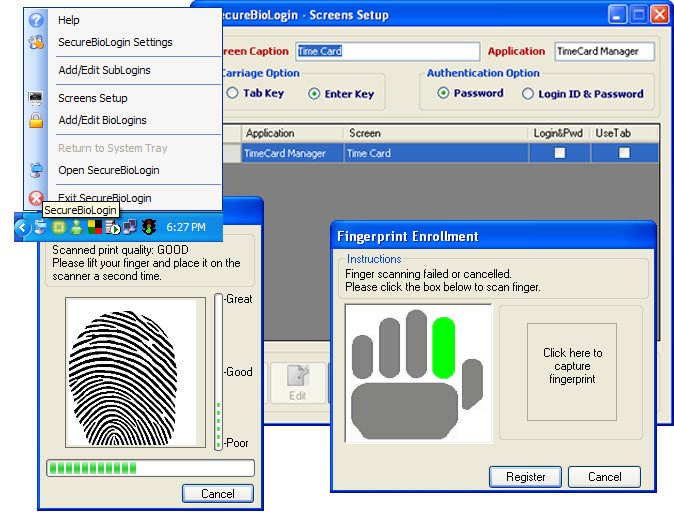The image size is (674, 517).
Task: Click Register in Fingerprint Enrollment dialog
Action: pyautogui.click(x=525, y=477)
